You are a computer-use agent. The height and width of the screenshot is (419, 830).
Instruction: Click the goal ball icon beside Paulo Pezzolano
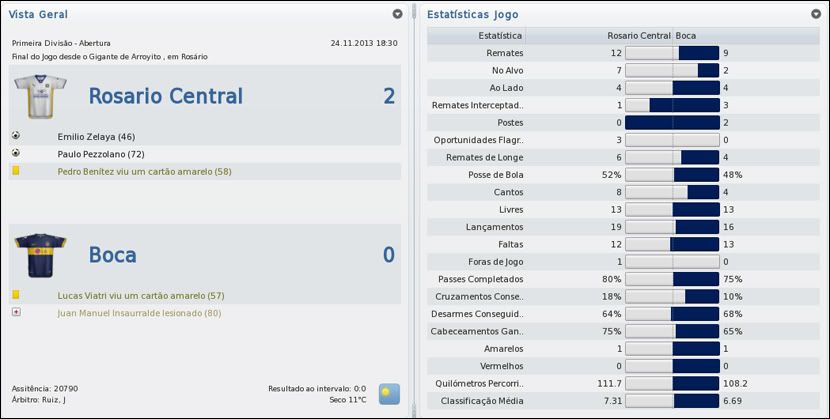tap(16, 153)
